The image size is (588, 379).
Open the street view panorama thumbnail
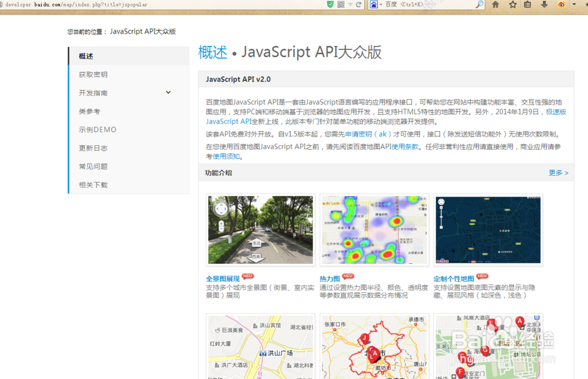click(260, 230)
